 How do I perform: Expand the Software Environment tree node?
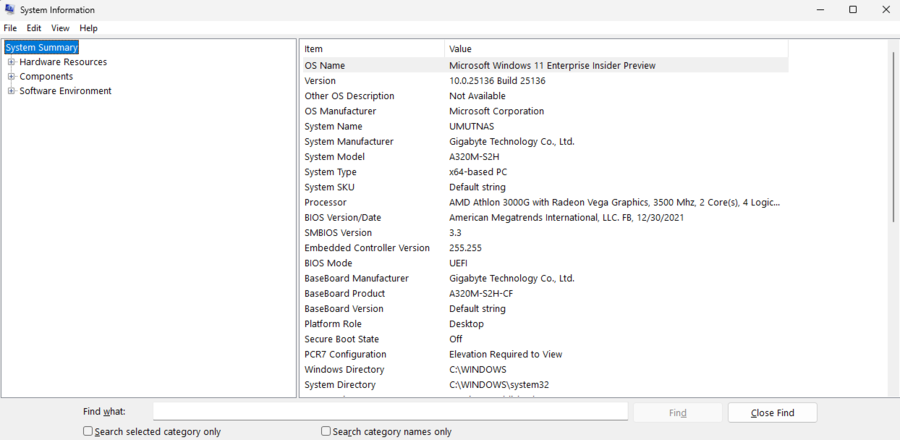(11, 91)
